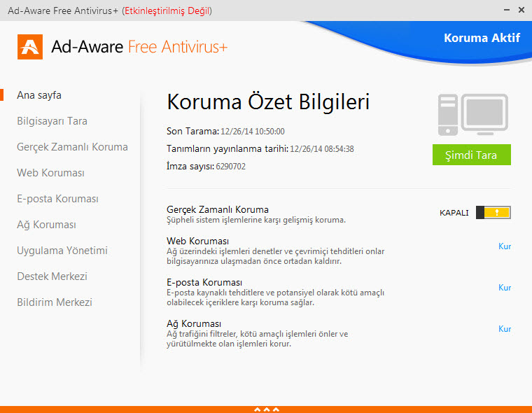
Task: Go to Web Koruması in the sidebar
Action: [50, 173]
